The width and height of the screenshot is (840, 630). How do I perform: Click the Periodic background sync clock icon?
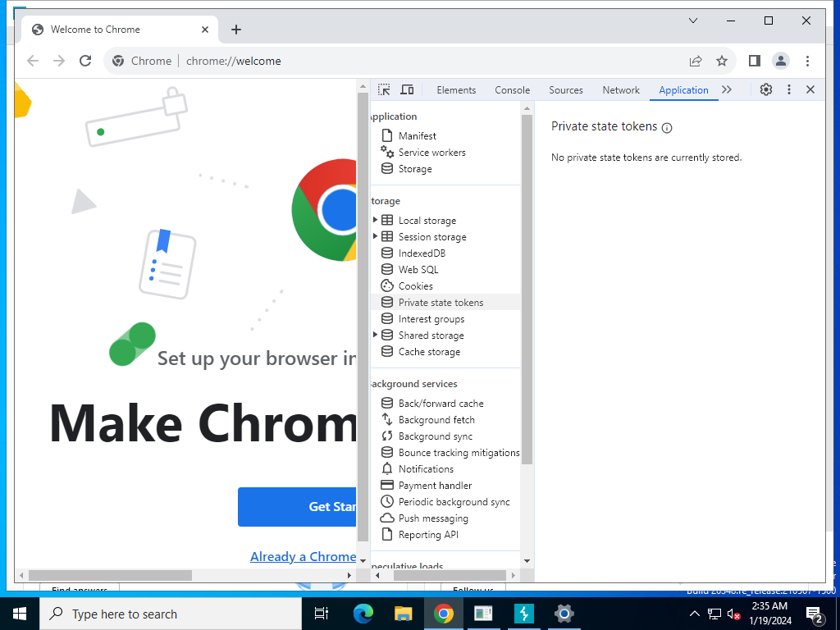coord(387,501)
